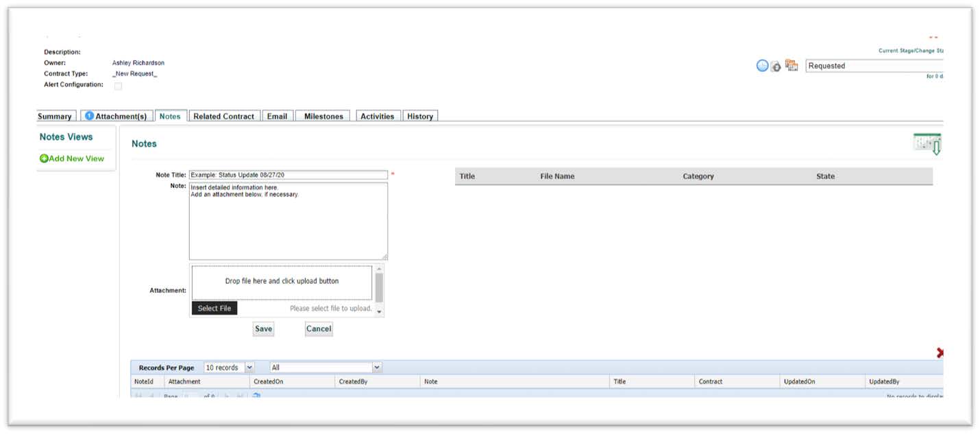Click the orange stacked windows icon
The width and height of the screenshot is (980, 434).
click(792, 66)
